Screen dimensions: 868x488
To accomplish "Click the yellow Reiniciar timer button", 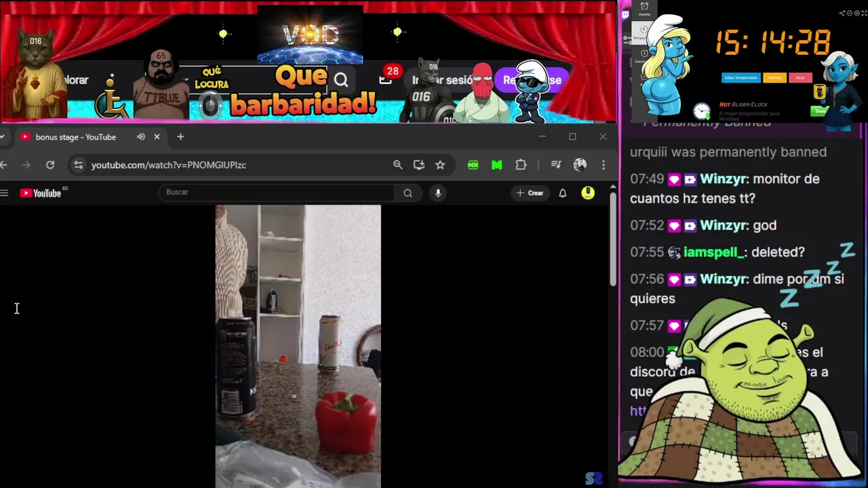I will [x=774, y=78].
